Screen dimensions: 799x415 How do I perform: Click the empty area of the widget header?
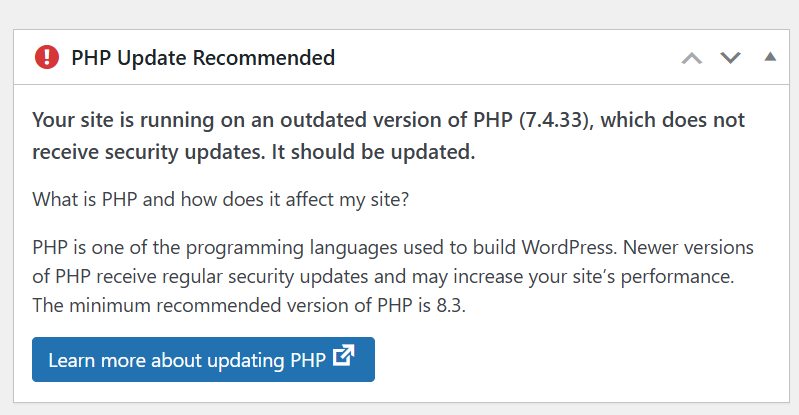(x=500, y=58)
